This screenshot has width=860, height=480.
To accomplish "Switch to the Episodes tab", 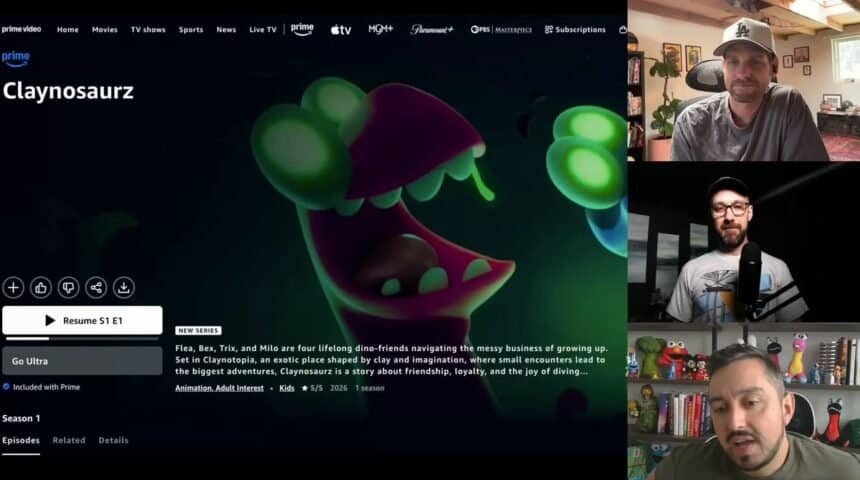I will click(x=21, y=441).
